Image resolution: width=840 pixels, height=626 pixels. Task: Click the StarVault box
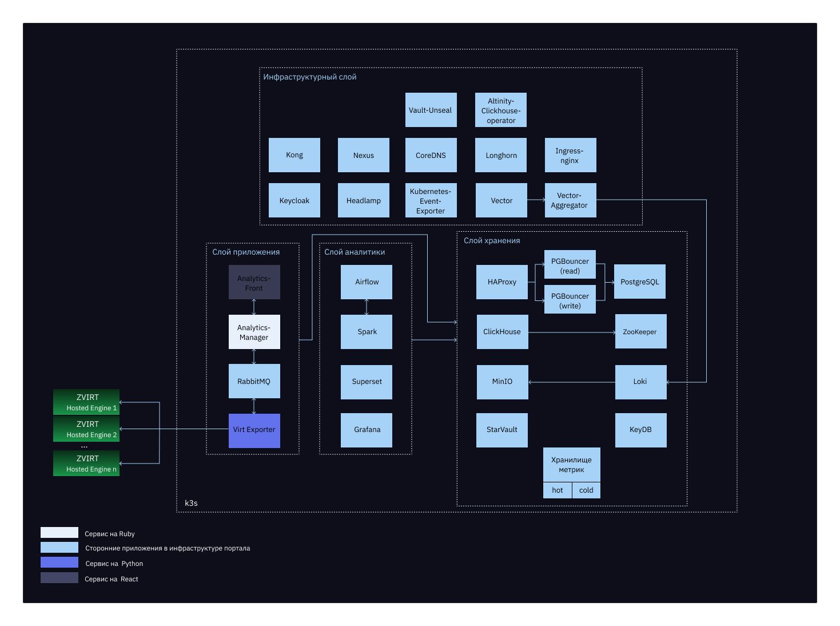pos(502,430)
